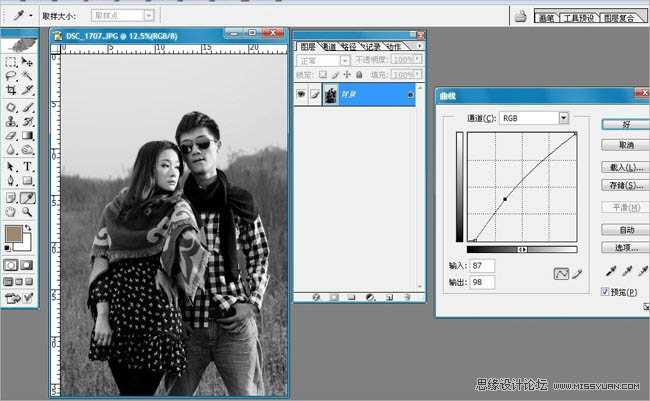The width and height of the screenshot is (650, 401).
Task: Select the Dodge tool
Action: pyautogui.click(x=27, y=149)
